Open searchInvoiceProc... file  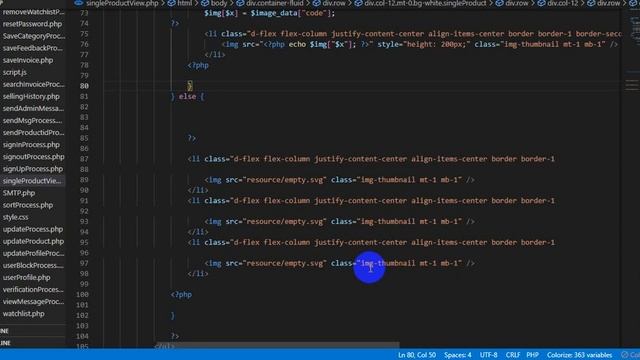pyautogui.click(x=33, y=84)
